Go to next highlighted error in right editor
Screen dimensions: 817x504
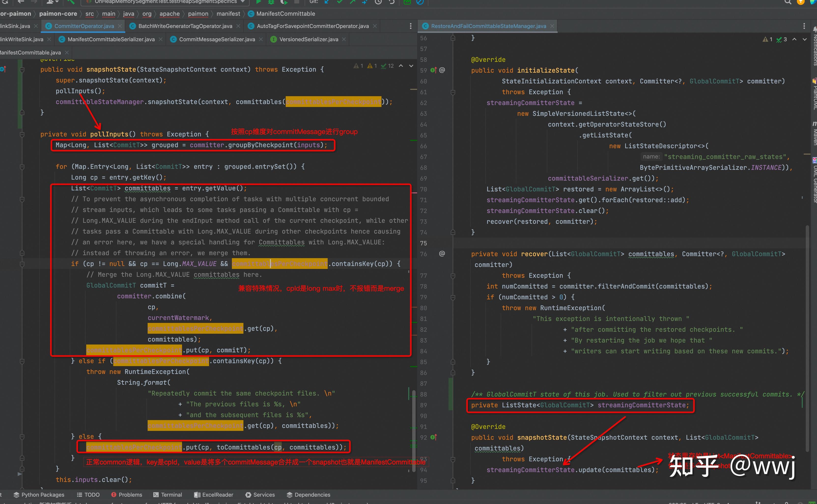pos(804,39)
